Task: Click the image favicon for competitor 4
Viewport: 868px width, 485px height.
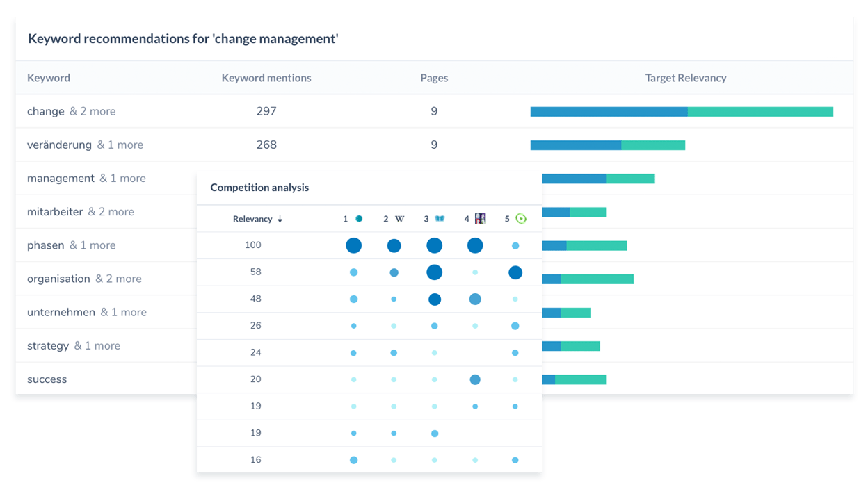Action: click(480, 218)
